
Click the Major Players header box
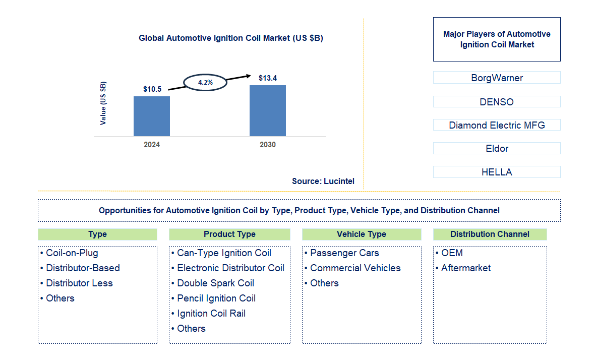coord(497,39)
